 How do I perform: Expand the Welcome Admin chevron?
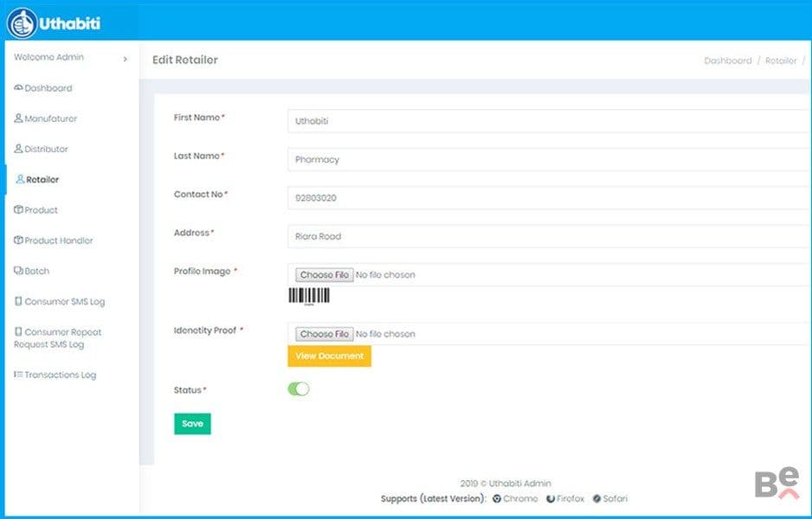[126, 59]
